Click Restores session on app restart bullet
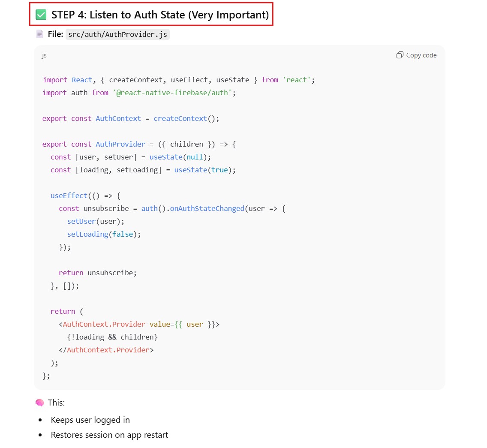Screen dimensions: 487x448 click(109, 435)
